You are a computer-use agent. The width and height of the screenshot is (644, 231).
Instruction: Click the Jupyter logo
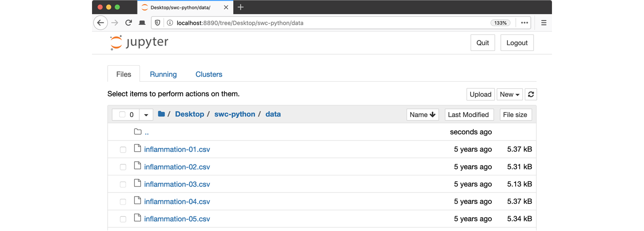point(139,43)
